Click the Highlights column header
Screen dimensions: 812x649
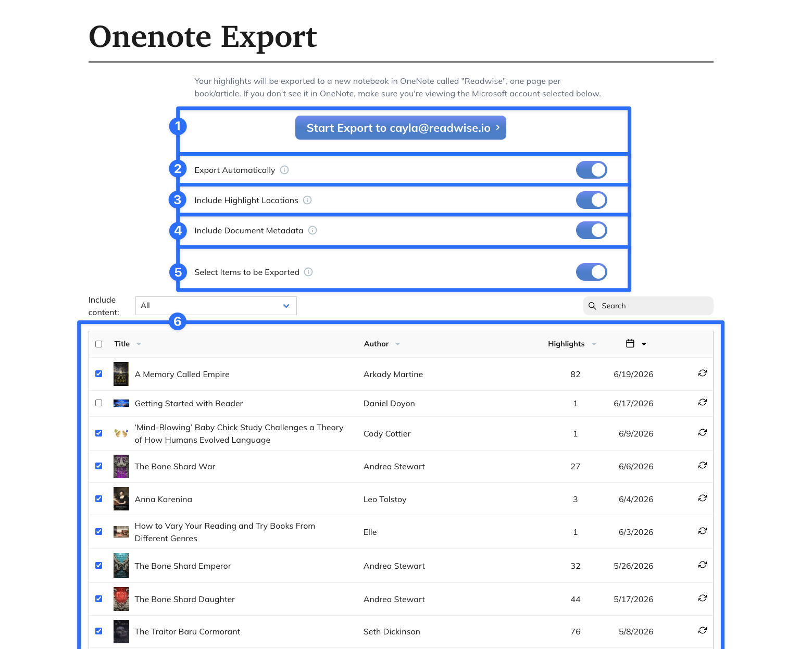pos(566,344)
